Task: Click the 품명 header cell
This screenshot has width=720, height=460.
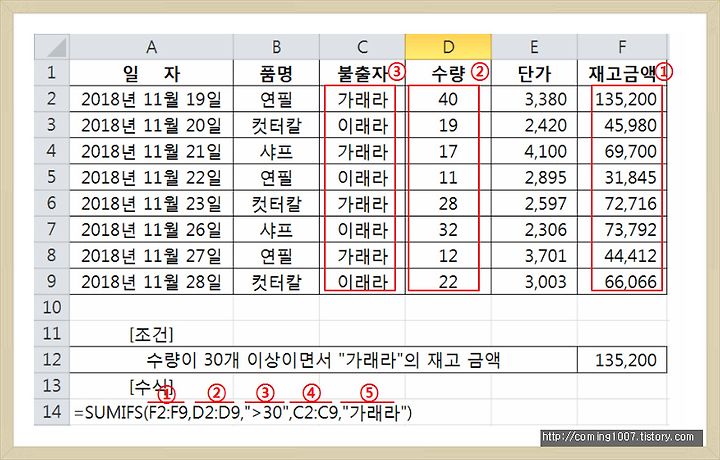Action: coord(276,73)
